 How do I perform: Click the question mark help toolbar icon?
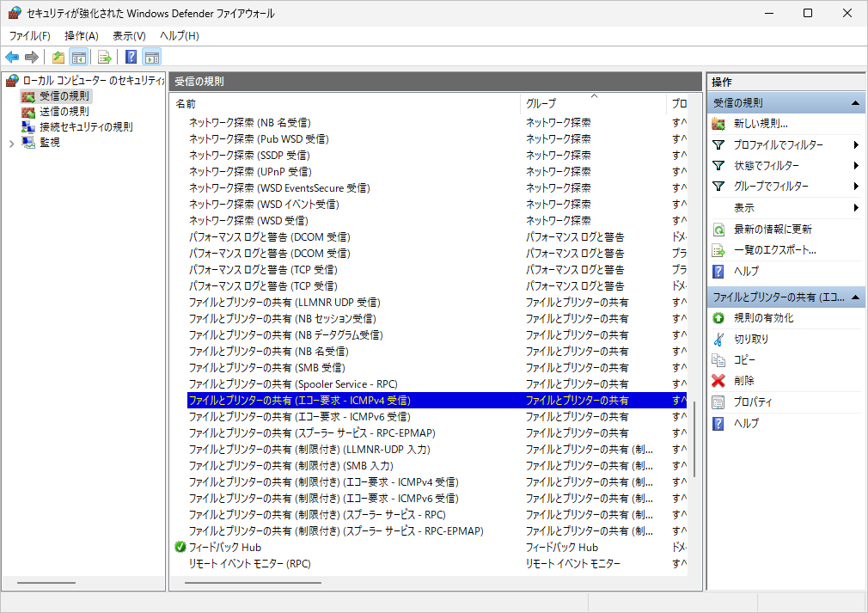click(x=131, y=57)
